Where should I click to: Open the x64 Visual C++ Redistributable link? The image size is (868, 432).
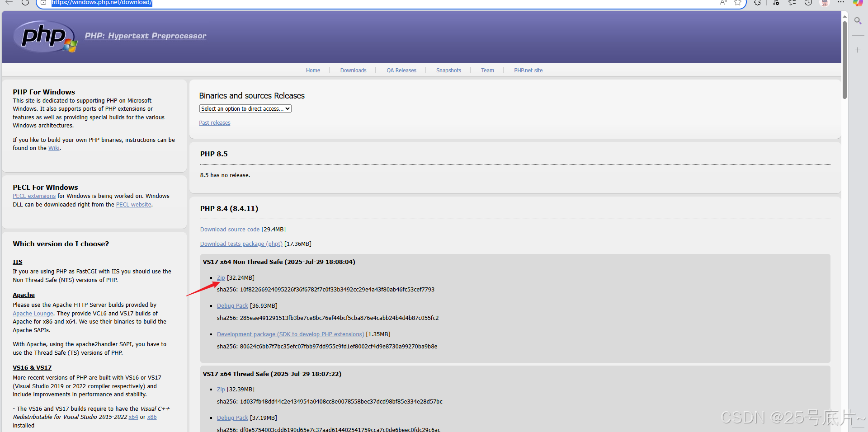133,417
